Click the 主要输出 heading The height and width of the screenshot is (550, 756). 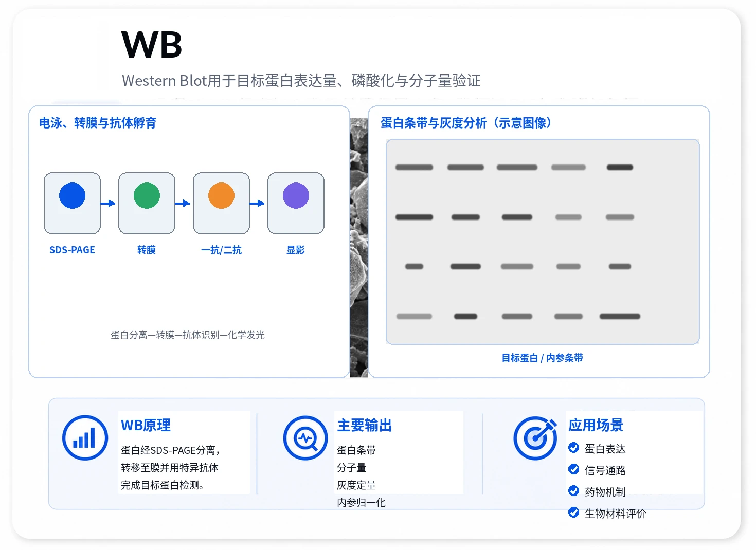[365, 425]
